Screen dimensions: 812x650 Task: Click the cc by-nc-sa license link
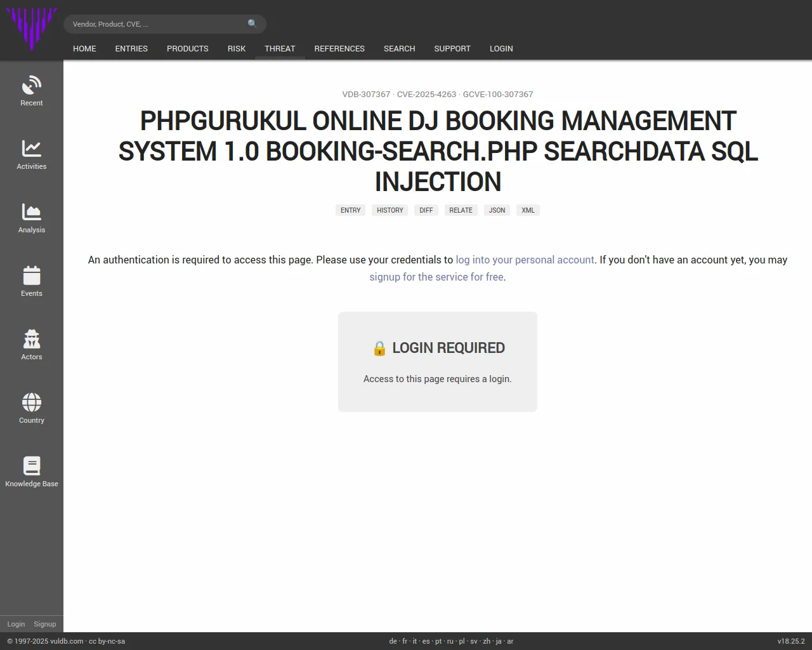point(107,641)
